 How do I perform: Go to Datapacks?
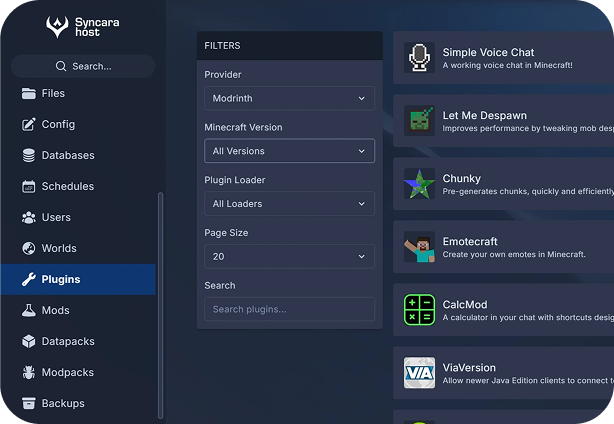coord(78,341)
